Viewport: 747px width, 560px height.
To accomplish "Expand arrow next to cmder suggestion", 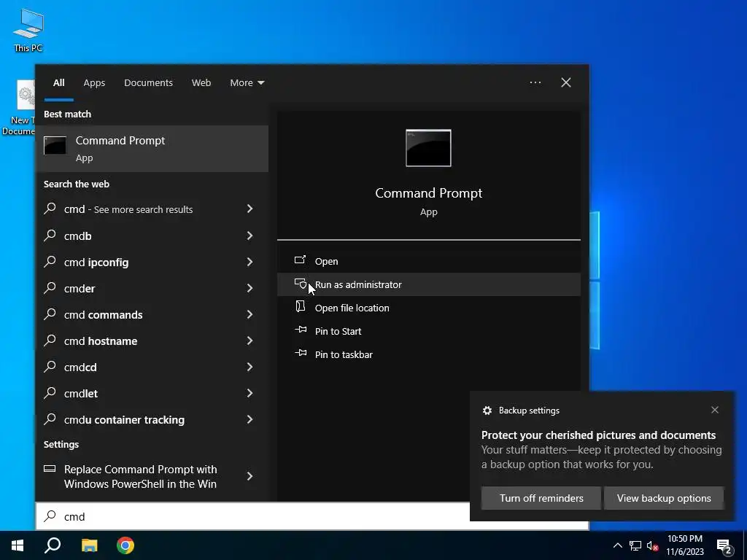I will [249, 287].
